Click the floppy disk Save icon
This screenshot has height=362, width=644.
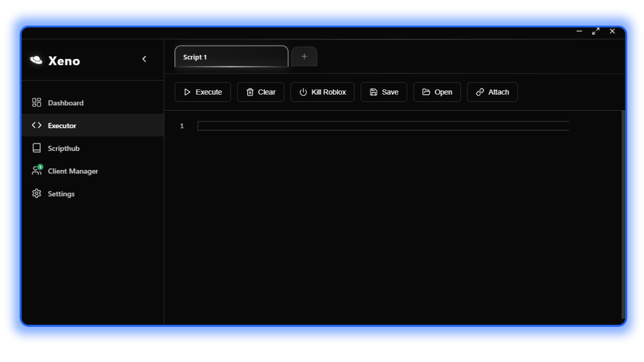373,92
